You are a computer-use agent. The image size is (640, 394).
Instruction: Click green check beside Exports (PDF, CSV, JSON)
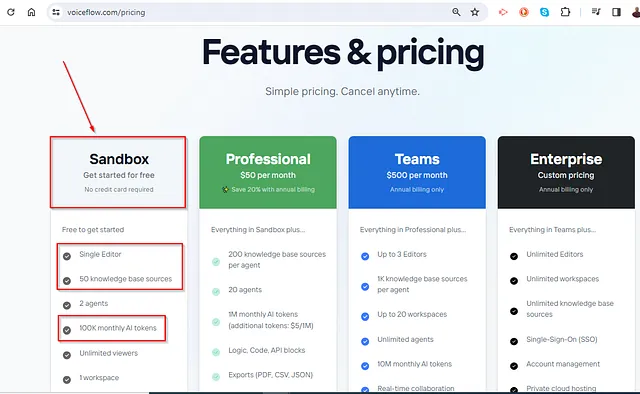[216, 377]
